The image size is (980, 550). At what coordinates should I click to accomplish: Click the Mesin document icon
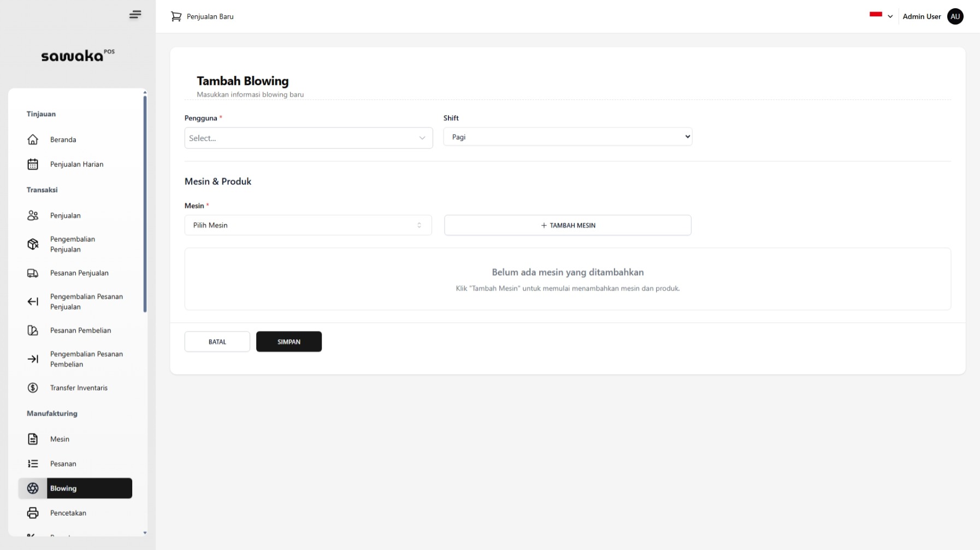[33, 439]
